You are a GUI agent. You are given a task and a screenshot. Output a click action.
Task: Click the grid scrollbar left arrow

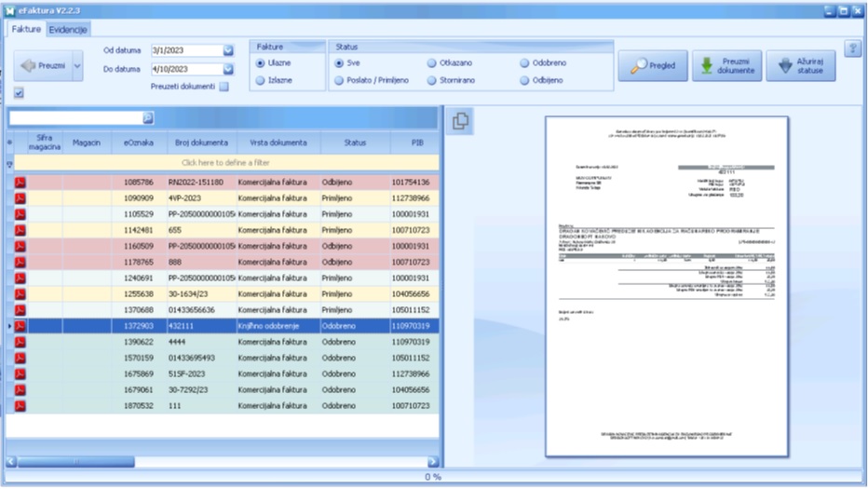[11, 462]
